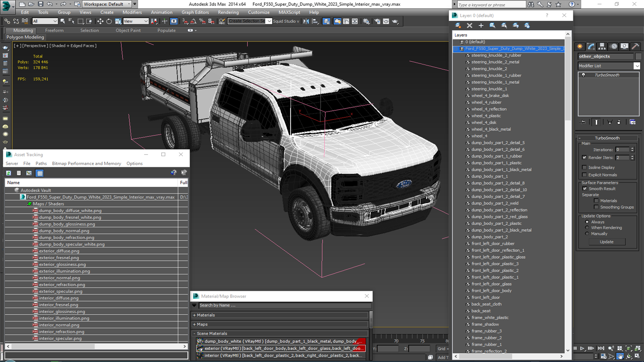Click the Unlink Selection tool
The width and height of the screenshot is (644, 362).
tap(16, 21)
